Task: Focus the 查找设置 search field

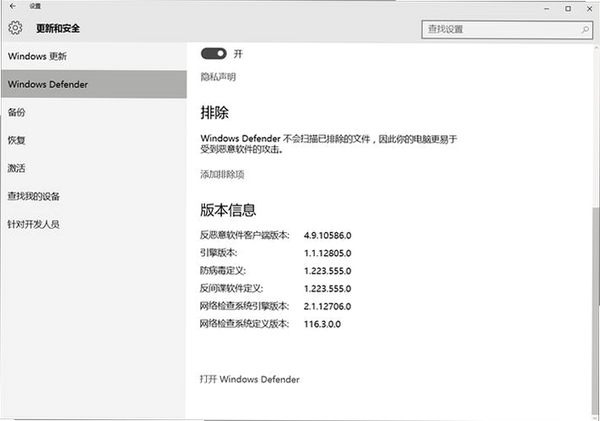Action: coord(507,29)
